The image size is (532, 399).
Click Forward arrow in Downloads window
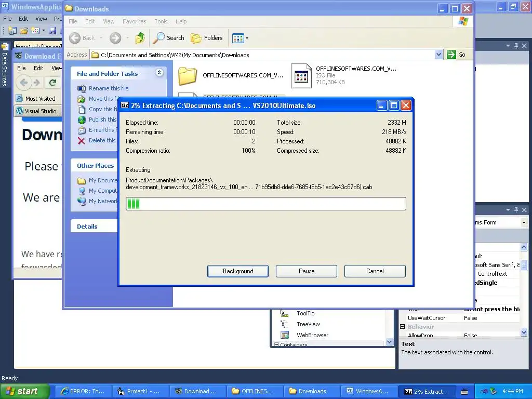(x=115, y=38)
